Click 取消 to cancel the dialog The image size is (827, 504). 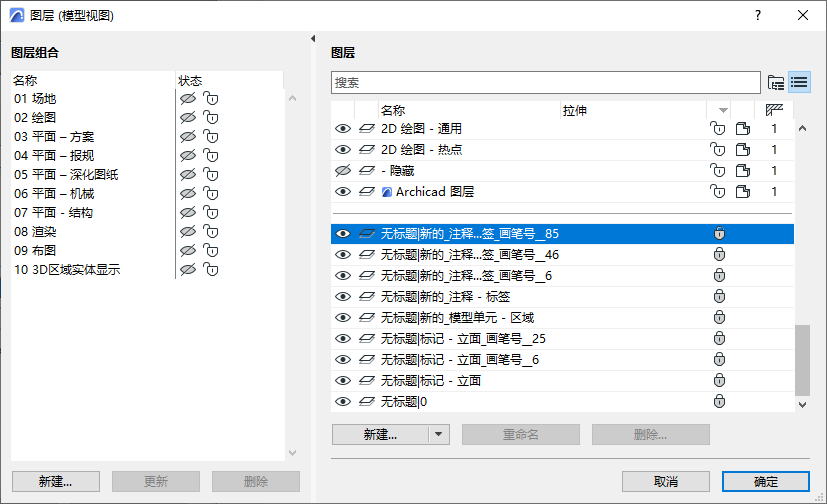coord(666,481)
